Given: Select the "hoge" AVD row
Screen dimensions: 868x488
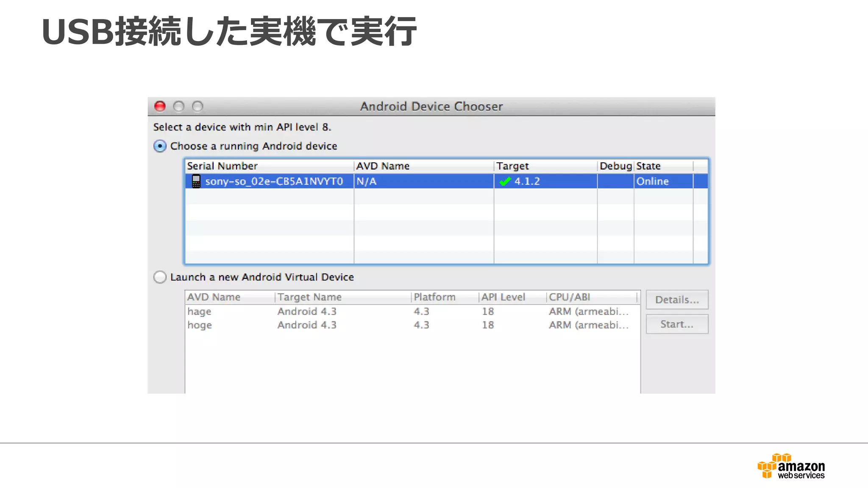Looking at the screenshot, I should [200, 325].
